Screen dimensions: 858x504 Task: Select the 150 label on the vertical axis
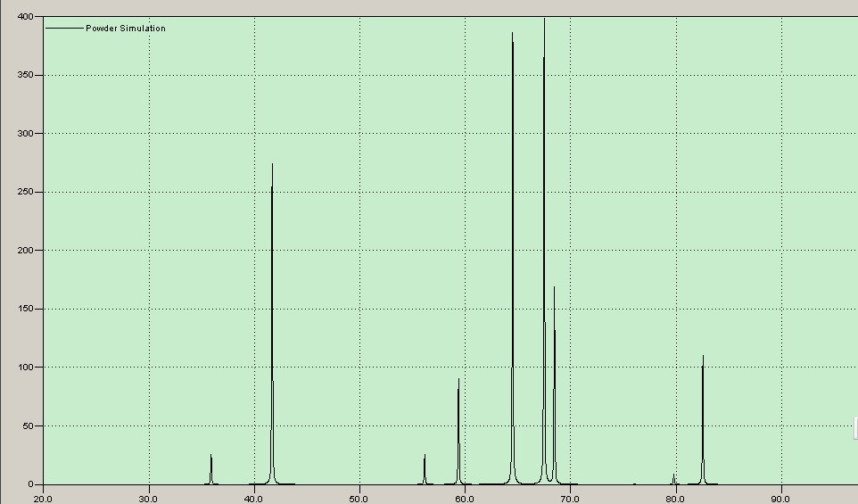tap(25, 309)
